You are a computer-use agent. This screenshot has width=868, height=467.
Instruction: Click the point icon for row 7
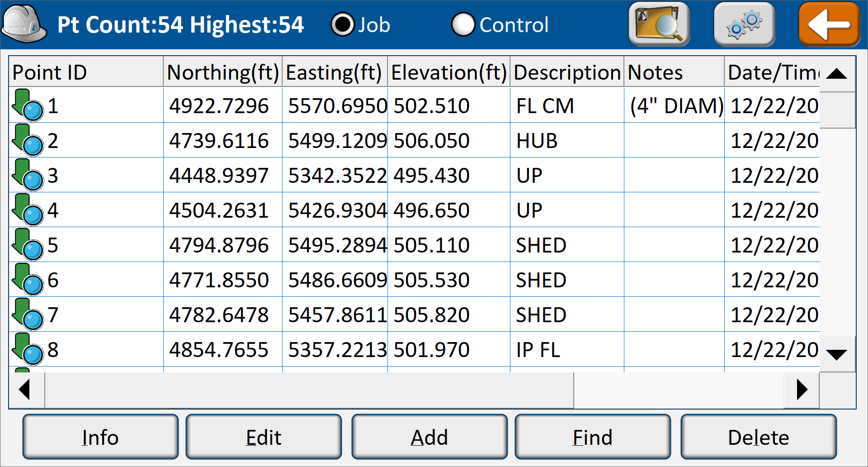[28, 314]
